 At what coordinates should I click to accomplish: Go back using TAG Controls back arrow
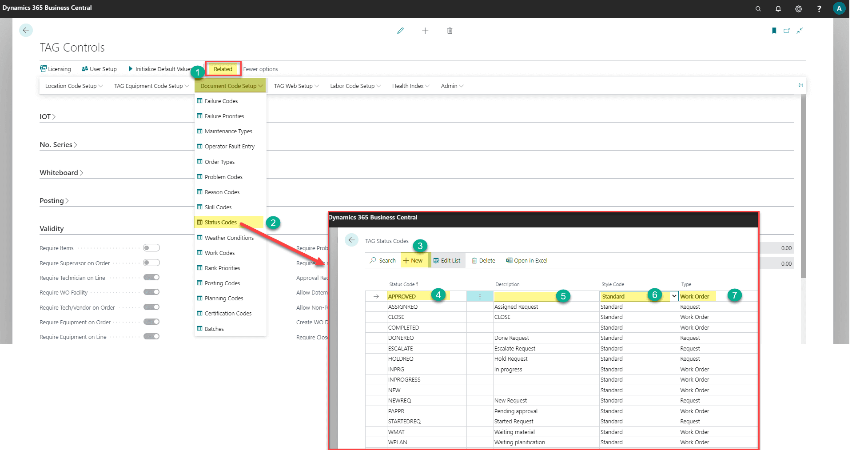(26, 30)
